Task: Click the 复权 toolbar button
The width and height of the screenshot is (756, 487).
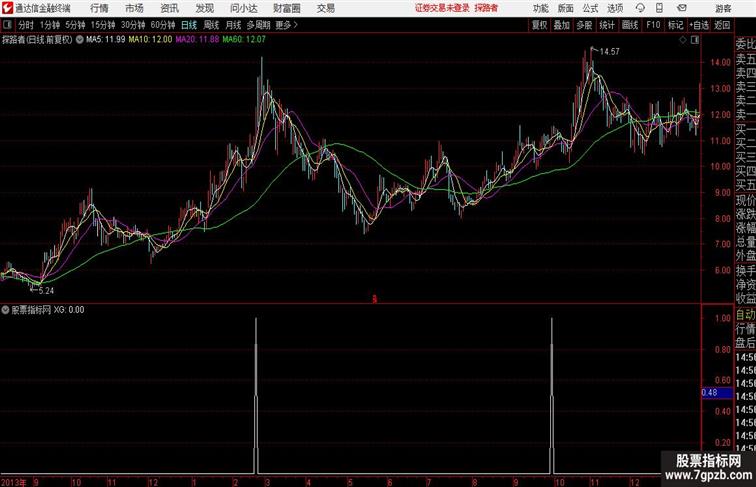Action: click(x=539, y=25)
